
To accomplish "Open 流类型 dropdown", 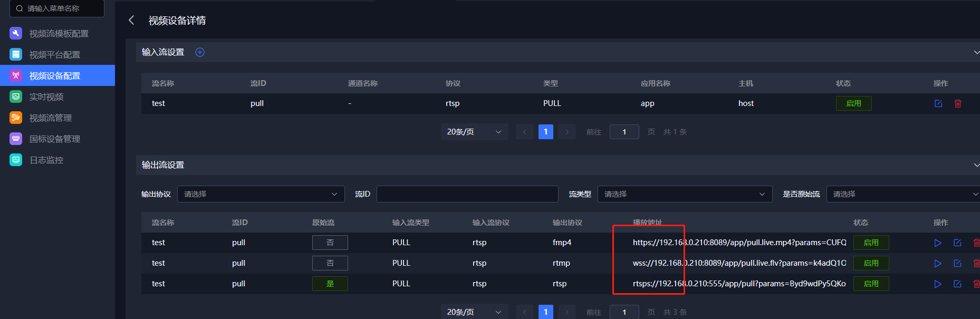I will (685, 194).
